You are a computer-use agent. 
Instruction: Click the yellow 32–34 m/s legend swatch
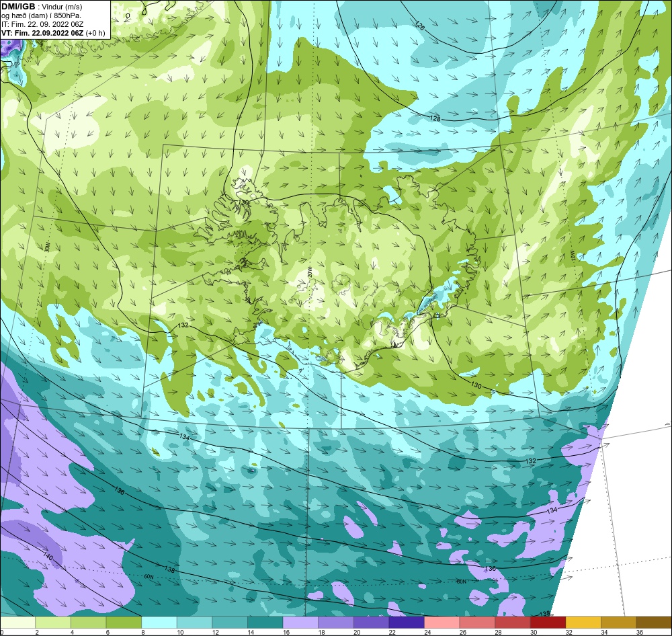point(584,623)
